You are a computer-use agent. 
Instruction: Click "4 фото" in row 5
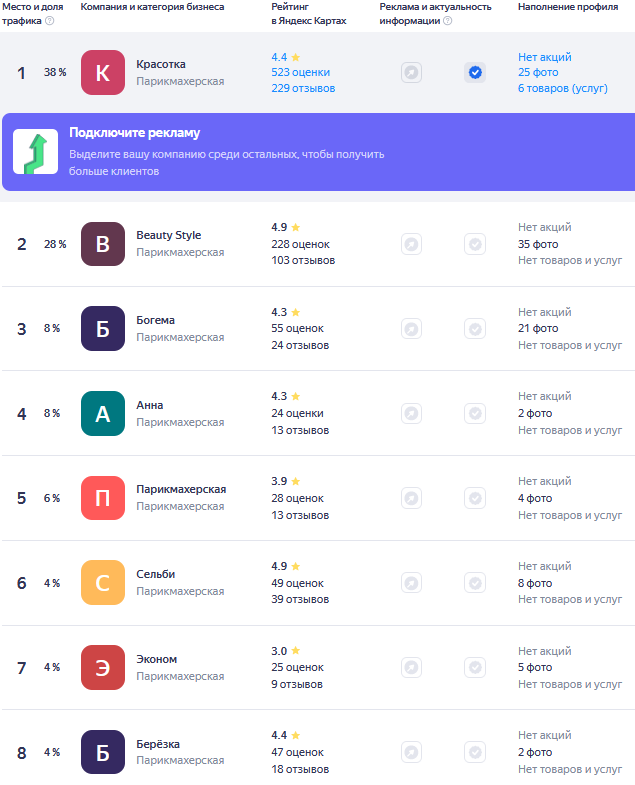[535, 498]
